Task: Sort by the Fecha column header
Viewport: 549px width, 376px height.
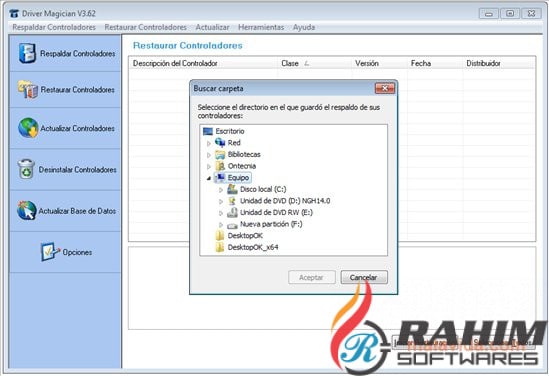Action: tap(435, 63)
